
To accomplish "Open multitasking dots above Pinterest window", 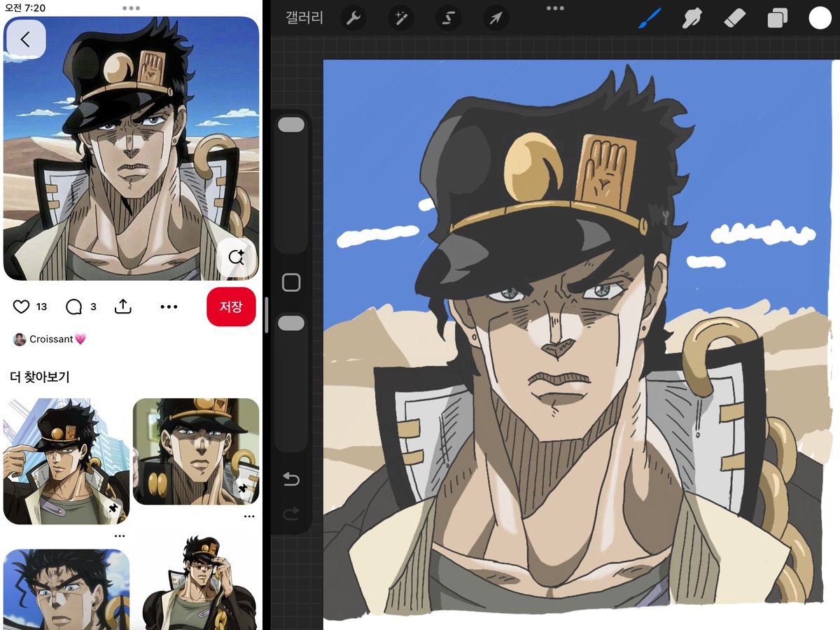I will coord(131,8).
